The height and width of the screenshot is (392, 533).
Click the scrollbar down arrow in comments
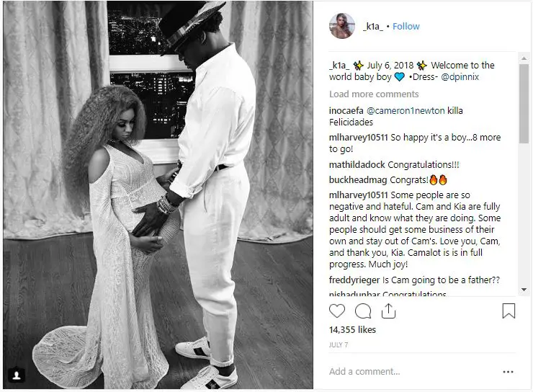pyautogui.click(x=524, y=290)
